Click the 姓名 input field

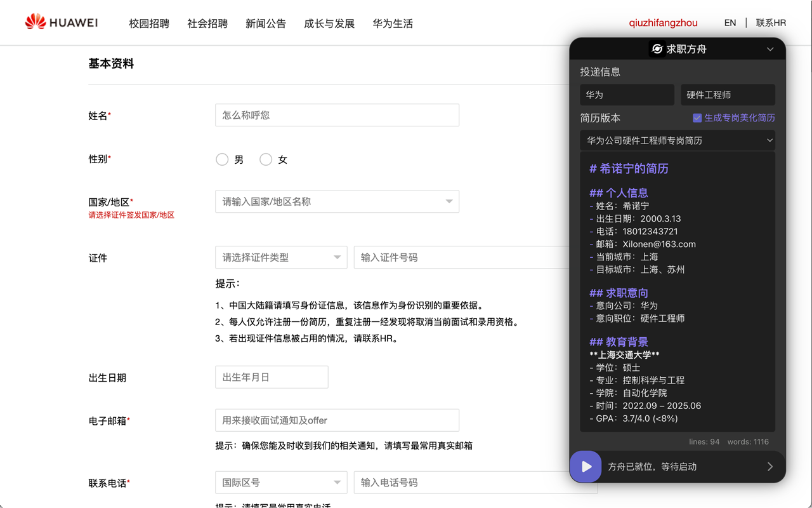[x=337, y=115]
